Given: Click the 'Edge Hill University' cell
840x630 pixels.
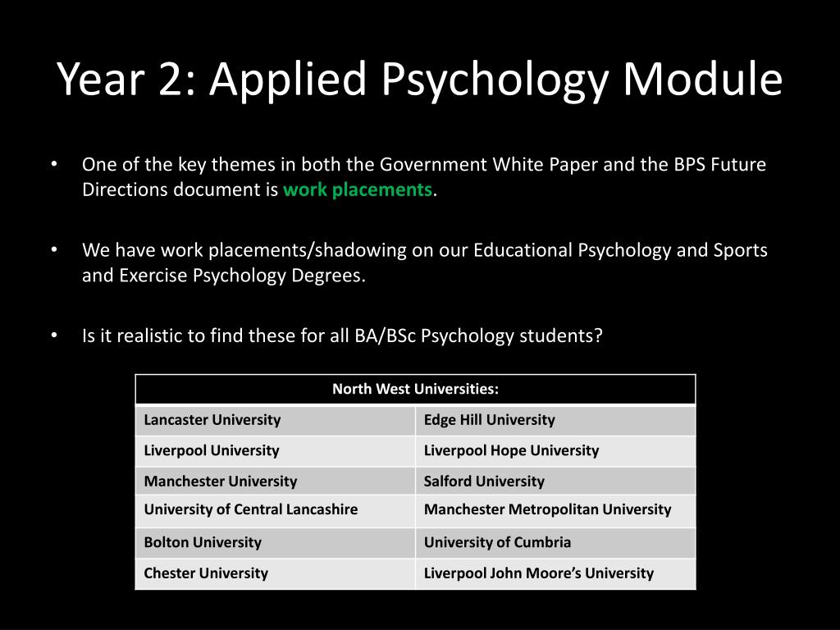Looking at the screenshot, I should click(555, 421).
